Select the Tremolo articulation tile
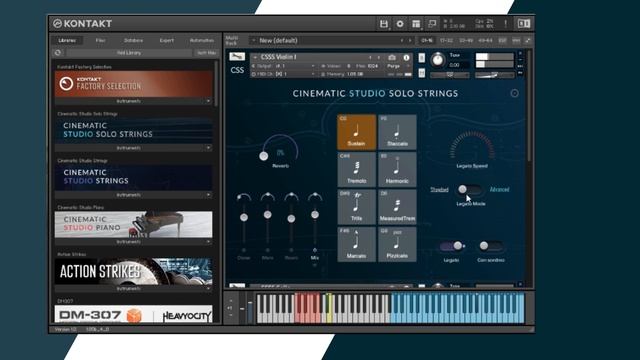Viewport: 640px width, 360px height. click(x=356, y=169)
